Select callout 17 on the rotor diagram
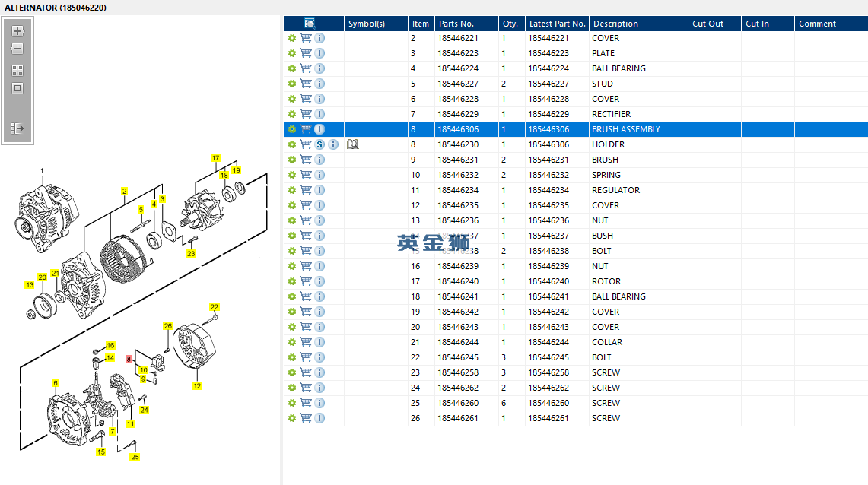Viewport: 868px width, 485px height. 215,158
